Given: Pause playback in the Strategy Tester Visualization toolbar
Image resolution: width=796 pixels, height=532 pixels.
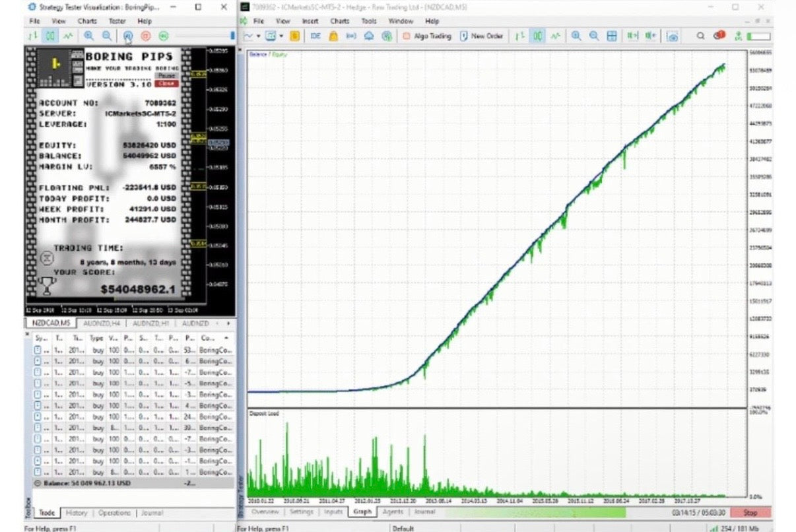Looking at the screenshot, I should 128,35.
